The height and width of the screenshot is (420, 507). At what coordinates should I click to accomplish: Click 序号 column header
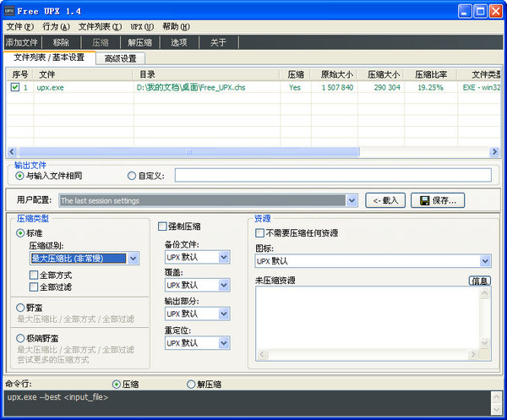click(20, 74)
